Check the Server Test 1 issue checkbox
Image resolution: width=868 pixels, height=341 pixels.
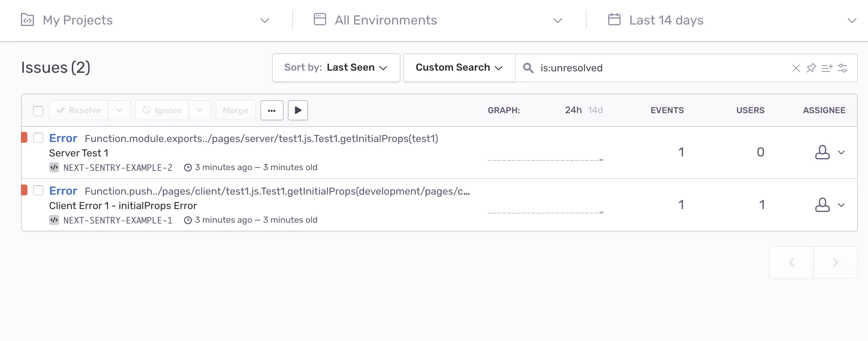coord(38,138)
